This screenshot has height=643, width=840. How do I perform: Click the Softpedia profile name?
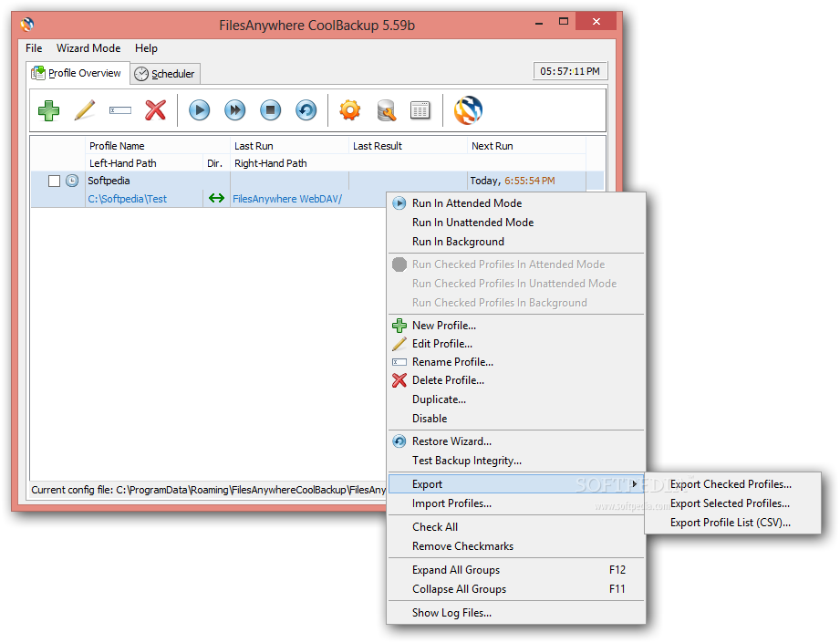pyautogui.click(x=109, y=181)
